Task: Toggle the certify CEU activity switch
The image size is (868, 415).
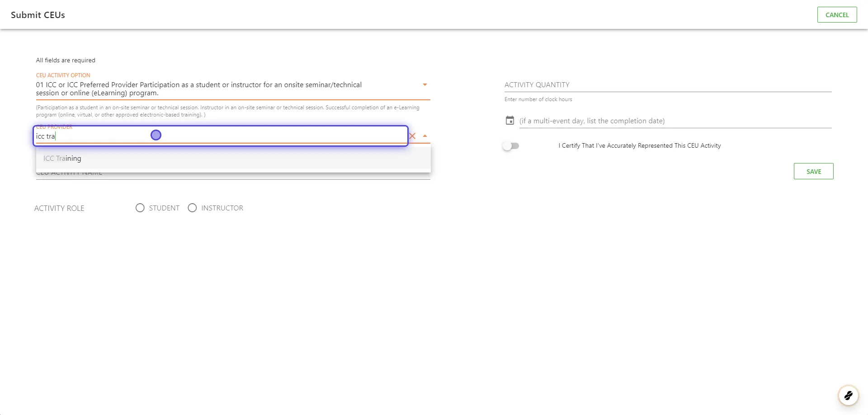Action: [511, 146]
